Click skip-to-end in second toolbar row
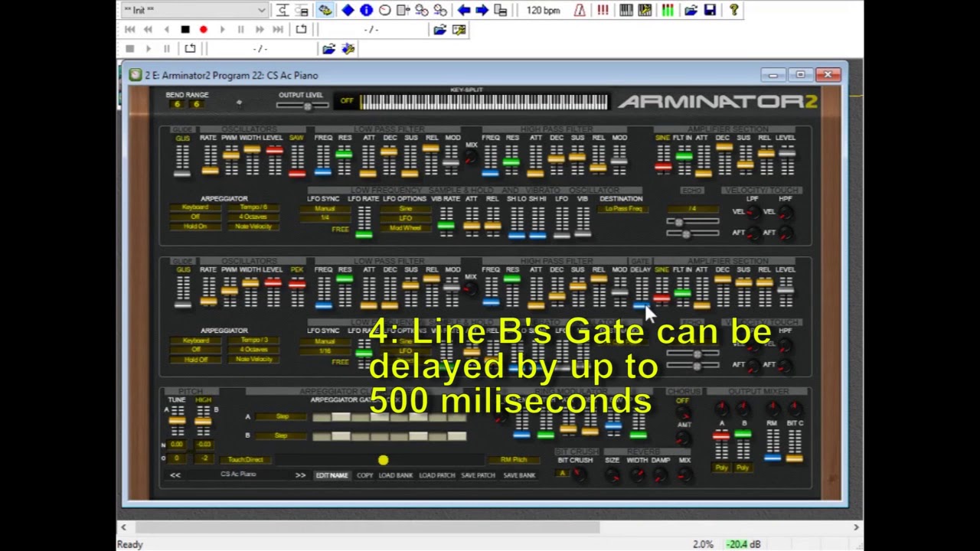Viewport: 980px width, 551px height. tap(278, 29)
